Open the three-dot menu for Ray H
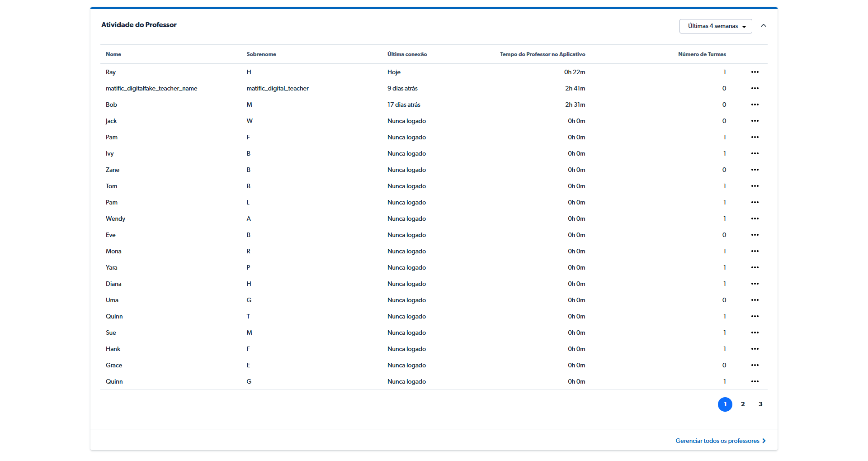 (x=755, y=72)
